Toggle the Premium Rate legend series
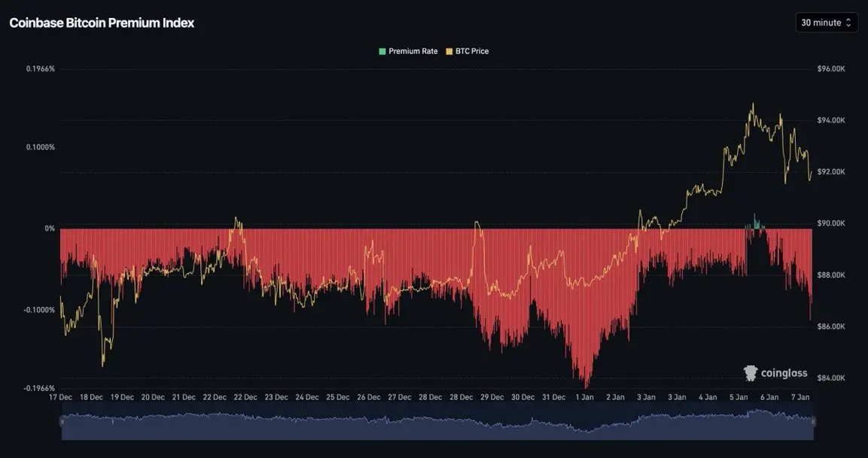 pos(408,51)
